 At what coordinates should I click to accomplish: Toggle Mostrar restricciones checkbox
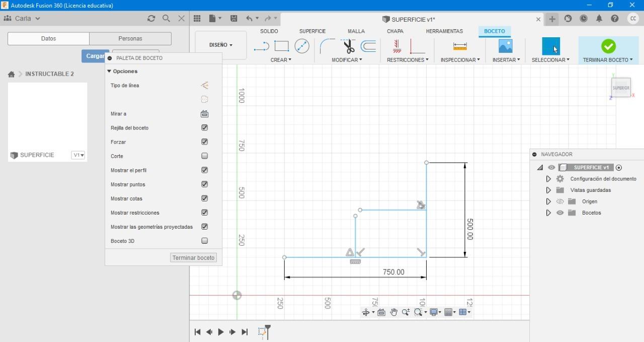tap(204, 213)
